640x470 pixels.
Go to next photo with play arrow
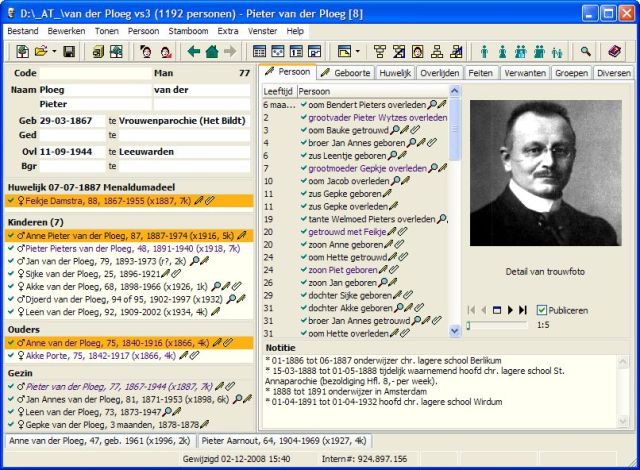click(x=510, y=310)
